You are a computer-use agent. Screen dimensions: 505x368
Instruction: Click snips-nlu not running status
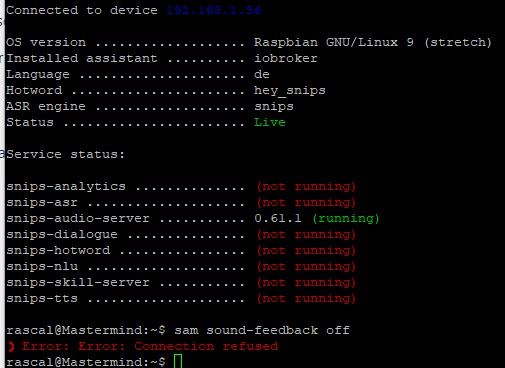tap(306, 267)
